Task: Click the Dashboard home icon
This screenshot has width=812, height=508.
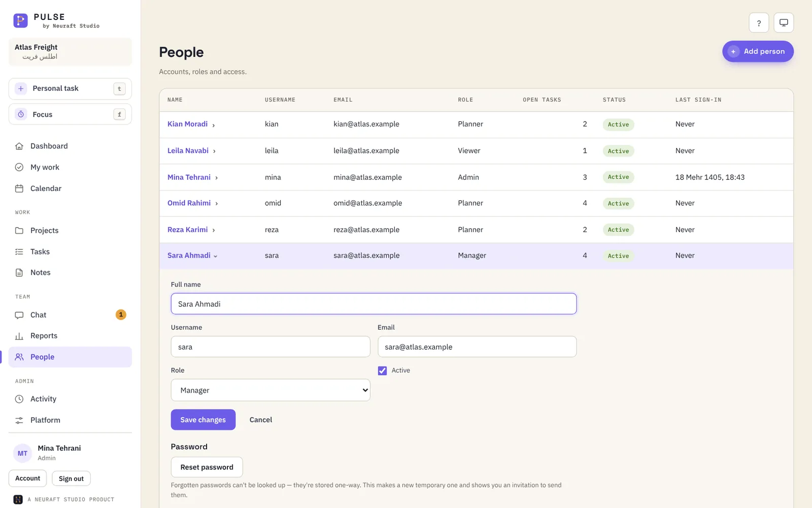Action: pos(19,146)
